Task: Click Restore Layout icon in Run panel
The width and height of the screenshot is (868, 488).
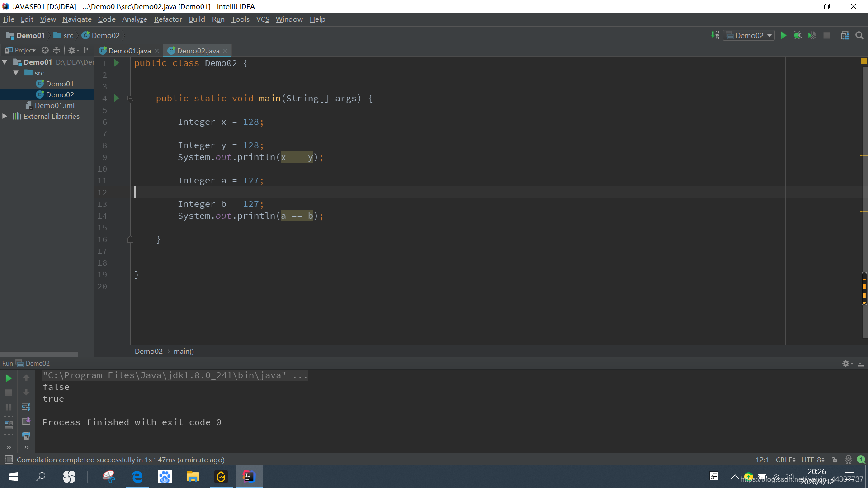Action: (x=9, y=425)
